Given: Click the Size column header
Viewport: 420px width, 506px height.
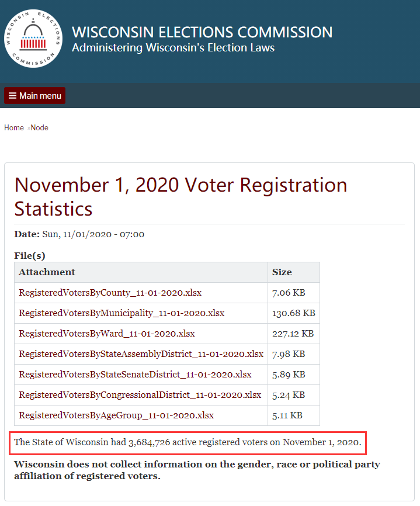Looking at the screenshot, I should coord(282,272).
